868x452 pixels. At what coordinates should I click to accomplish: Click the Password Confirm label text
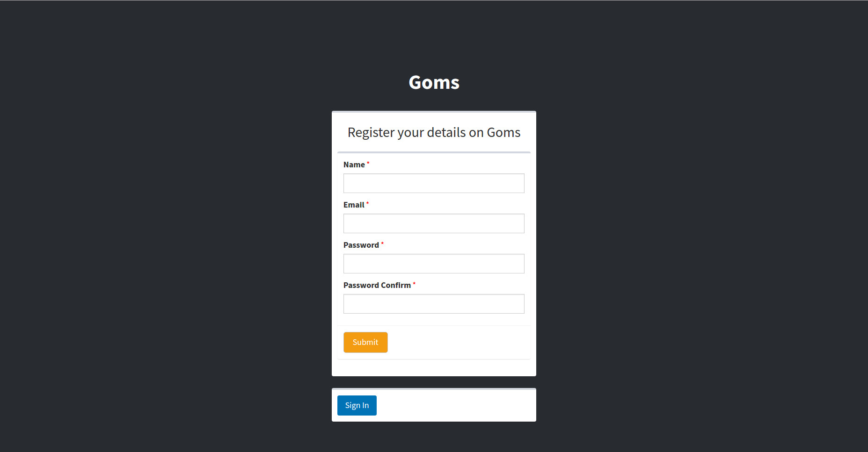coord(377,285)
